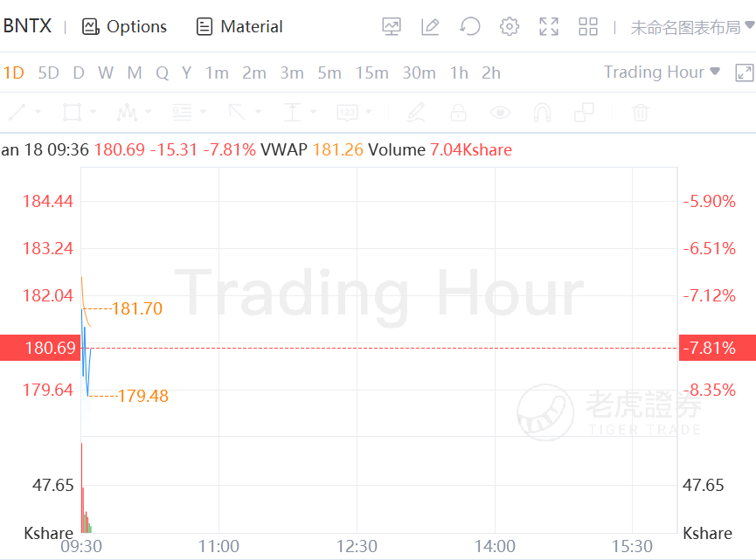Open the Material button
The height and width of the screenshot is (560, 756).
[239, 26]
